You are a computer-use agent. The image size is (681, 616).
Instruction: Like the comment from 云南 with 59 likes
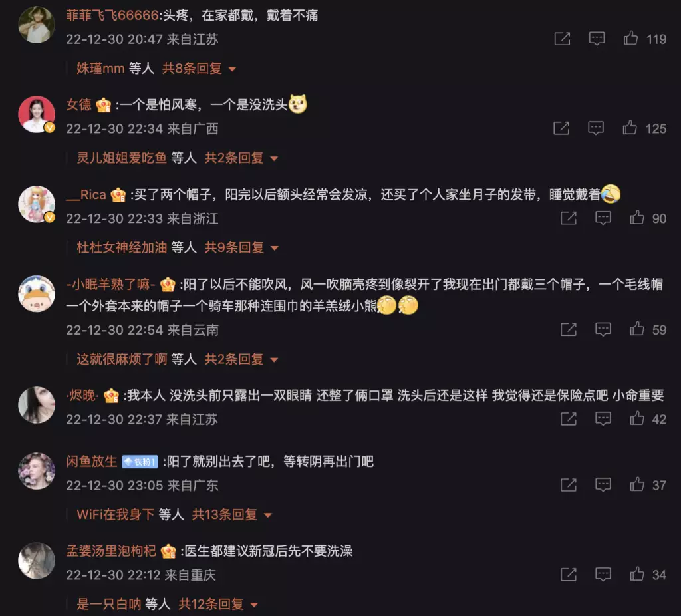(x=637, y=329)
